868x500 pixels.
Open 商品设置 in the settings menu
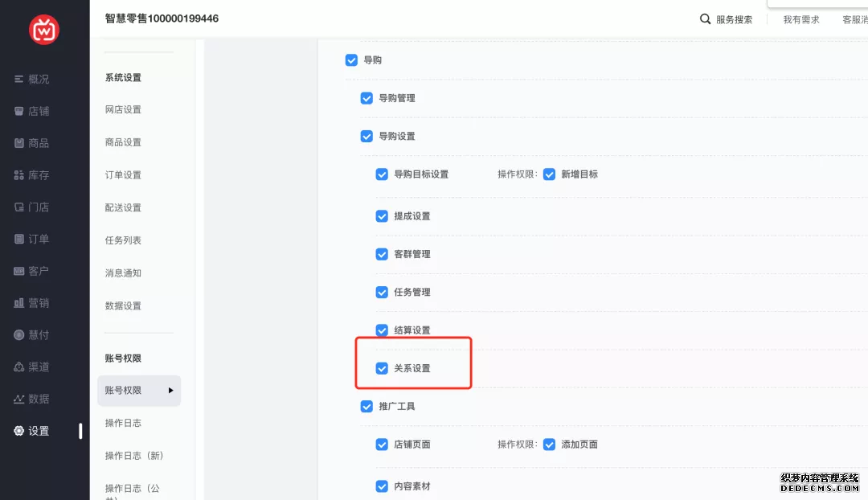pyautogui.click(x=123, y=142)
